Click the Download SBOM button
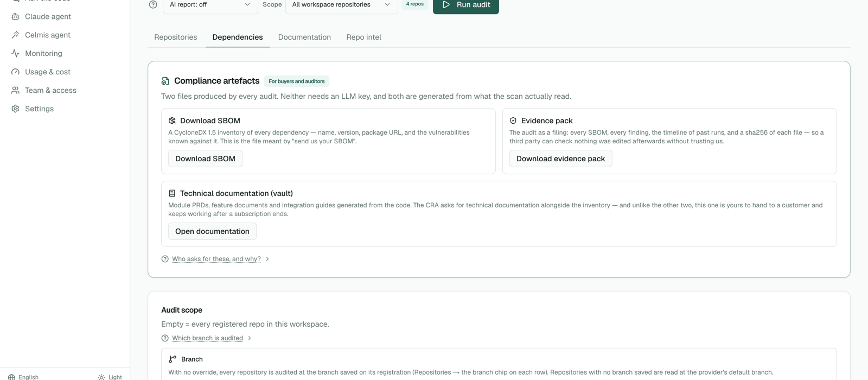This screenshot has height=380, width=868. click(205, 159)
